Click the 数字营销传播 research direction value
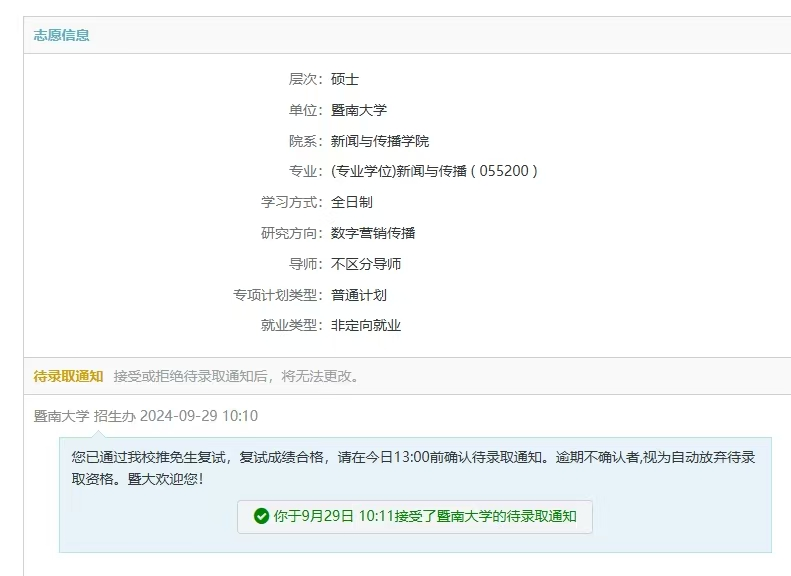 tap(373, 233)
